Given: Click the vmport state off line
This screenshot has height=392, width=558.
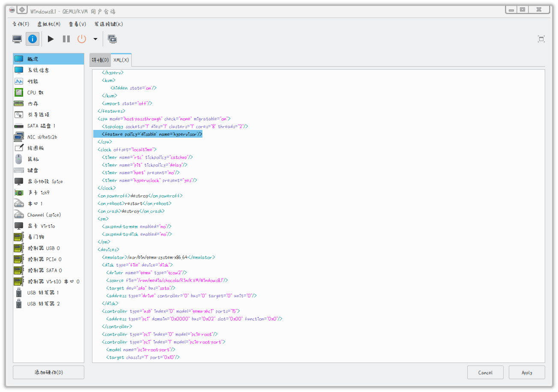Looking at the screenshot, I should [x=127, y=103].
